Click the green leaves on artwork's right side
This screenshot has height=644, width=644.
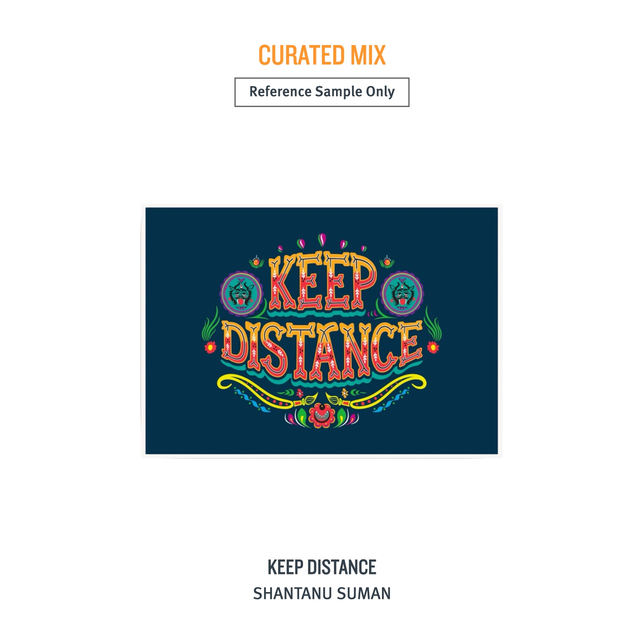[433, 324]
